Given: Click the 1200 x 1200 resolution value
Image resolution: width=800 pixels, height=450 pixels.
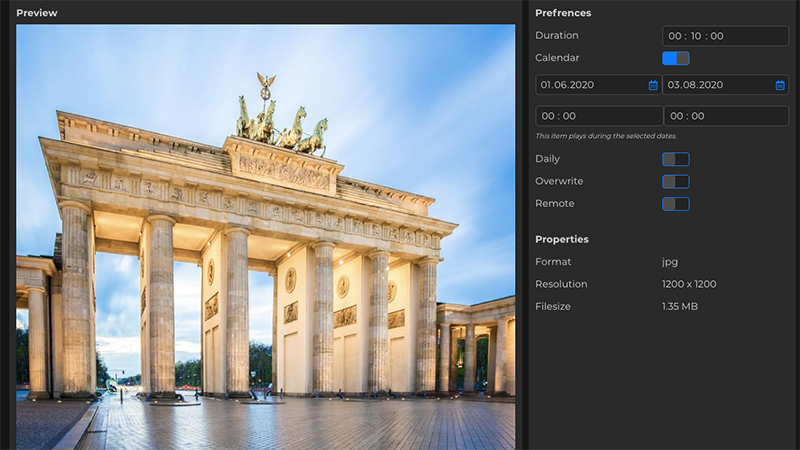Looking at the screenshot, I should [689, 284].
